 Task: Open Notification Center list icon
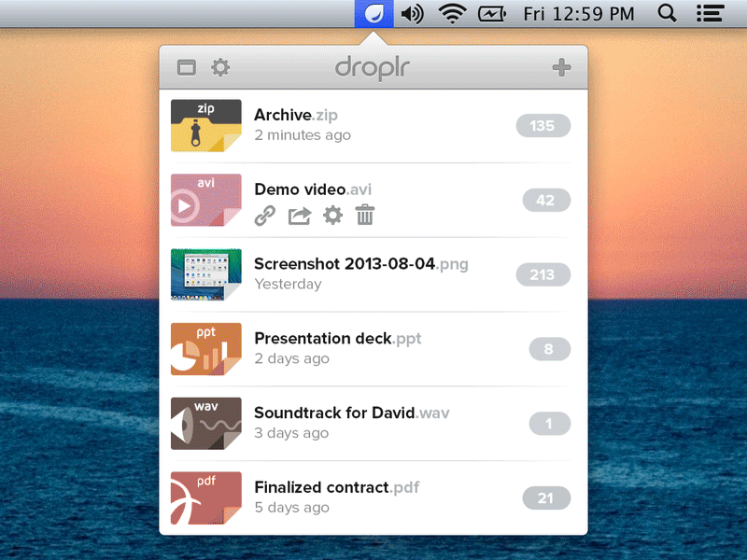tap(711, 14)
